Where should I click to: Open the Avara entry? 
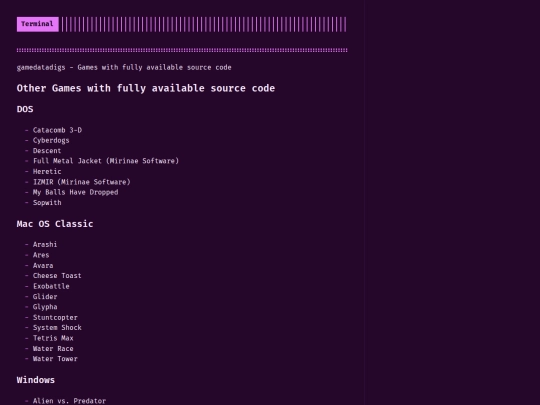click(x=43, y=266)
